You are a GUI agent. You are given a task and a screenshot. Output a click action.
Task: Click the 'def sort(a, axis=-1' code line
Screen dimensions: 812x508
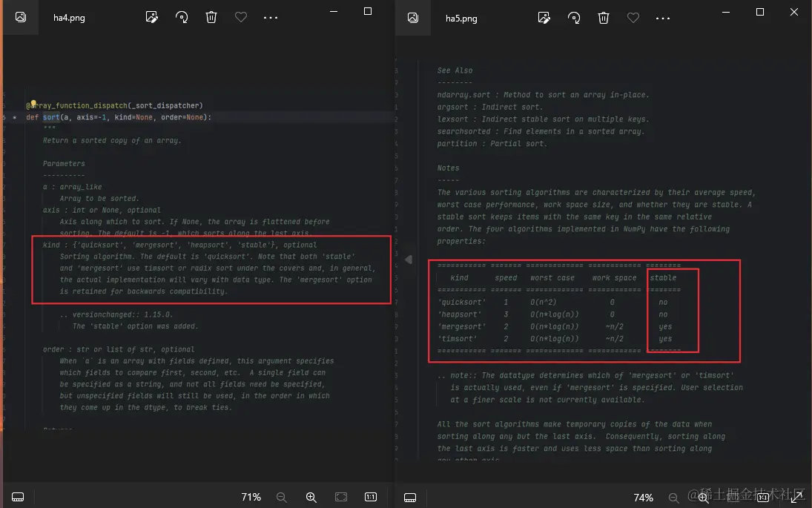[119, 117]
